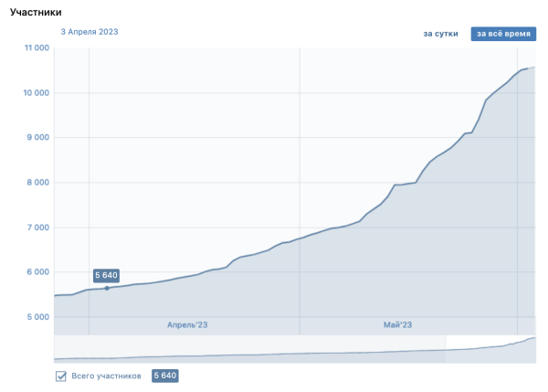
Task: Switch to the "за сутки" view
Action: 440,34
